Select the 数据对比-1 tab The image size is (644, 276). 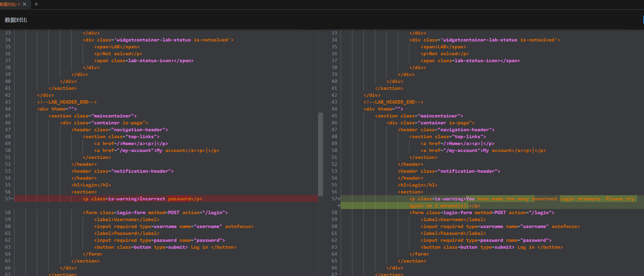pyautogui.click(x=10, y=4)
